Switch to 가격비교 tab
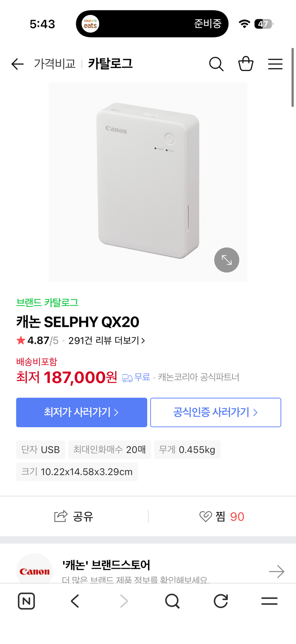The image size is (296, 644). pyautogui.click(x=54, y=64)
